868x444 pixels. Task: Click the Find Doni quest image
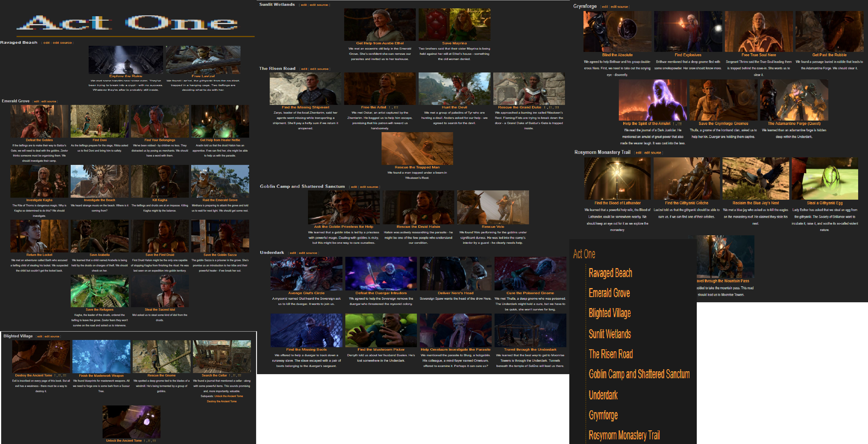pos(100,121)
